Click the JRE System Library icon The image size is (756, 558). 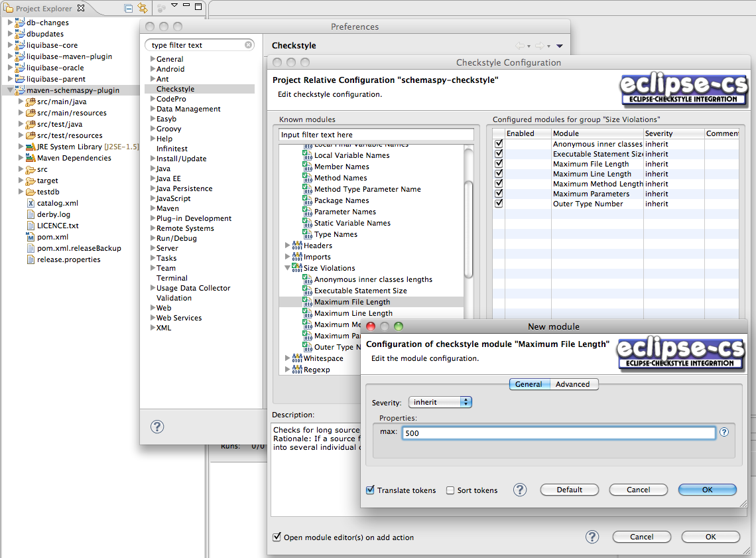pos(31,147)
